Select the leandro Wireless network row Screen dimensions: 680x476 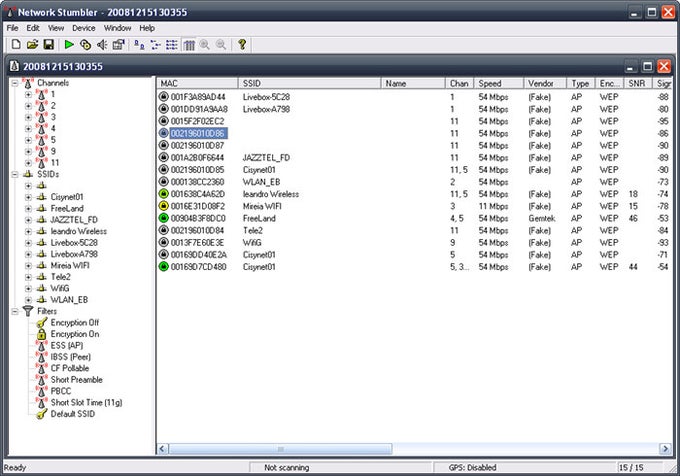click(x=415, y=194)
